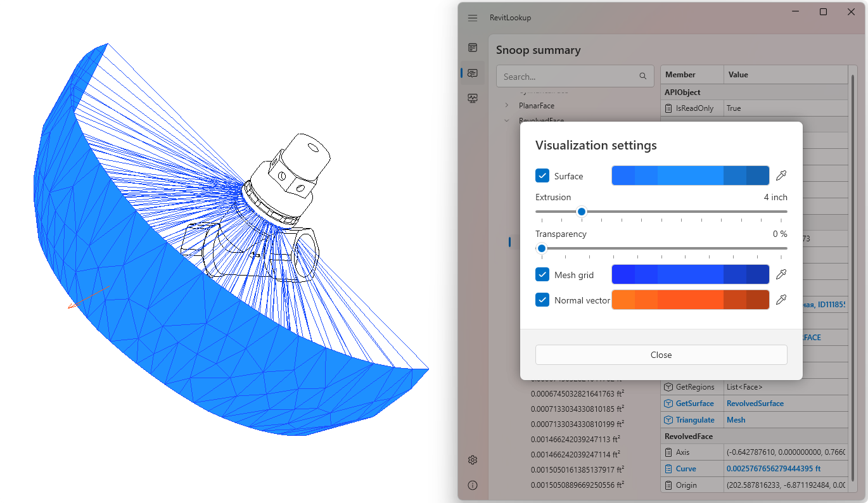Viewport: 868px width, 503px height.
Task: Open the RevolvedSurface value link
Action: coord(755,404)
